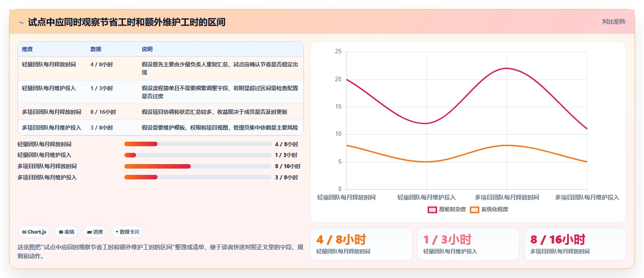Click the page title 试点中应同时观察节省工时

tap(127, 22)
